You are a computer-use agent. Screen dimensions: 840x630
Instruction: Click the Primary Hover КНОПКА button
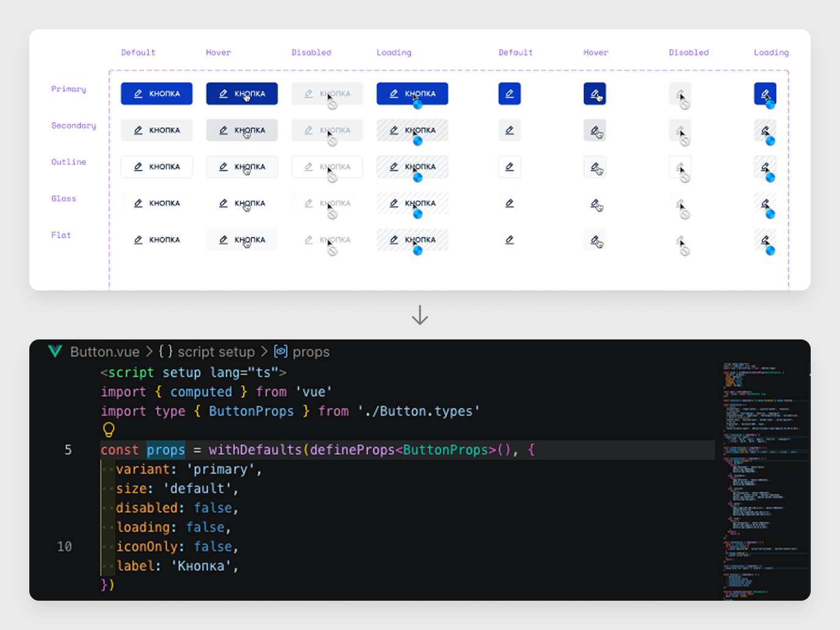tap(242, 93)
